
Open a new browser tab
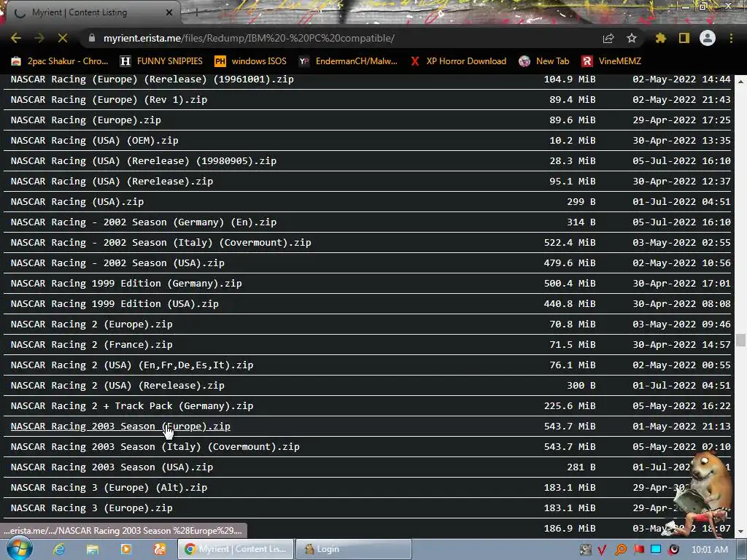pyautogui.click(x=196, y=13)
